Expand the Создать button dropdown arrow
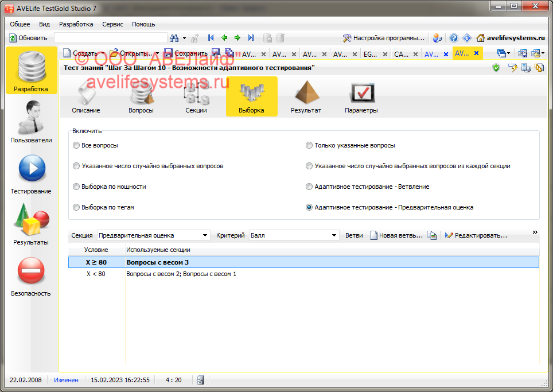This screenshot has width=553, height=392. coord(103,53)
